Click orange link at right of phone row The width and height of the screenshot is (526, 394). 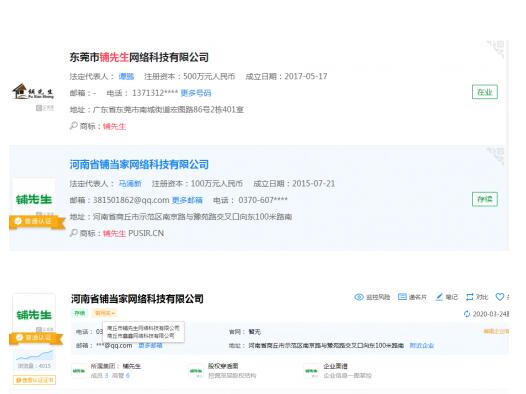click(x=496, y=332)
